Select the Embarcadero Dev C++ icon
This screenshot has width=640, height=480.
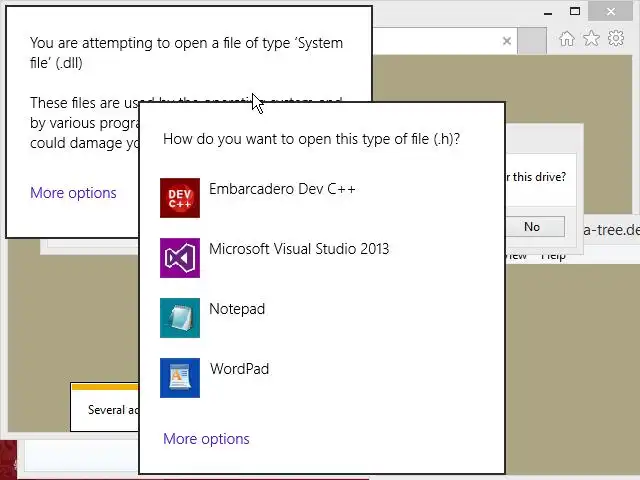coord(180,198)
